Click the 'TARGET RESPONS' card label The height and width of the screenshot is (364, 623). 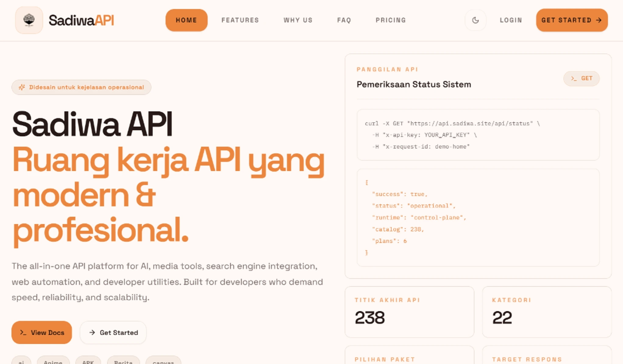pyautogui.click(x=527, y=359)
